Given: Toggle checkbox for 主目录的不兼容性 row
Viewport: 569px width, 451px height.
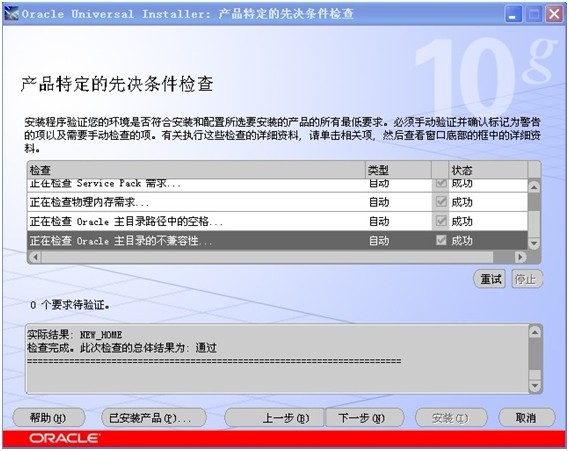Looking at the screenshot, I should point(441,240).
